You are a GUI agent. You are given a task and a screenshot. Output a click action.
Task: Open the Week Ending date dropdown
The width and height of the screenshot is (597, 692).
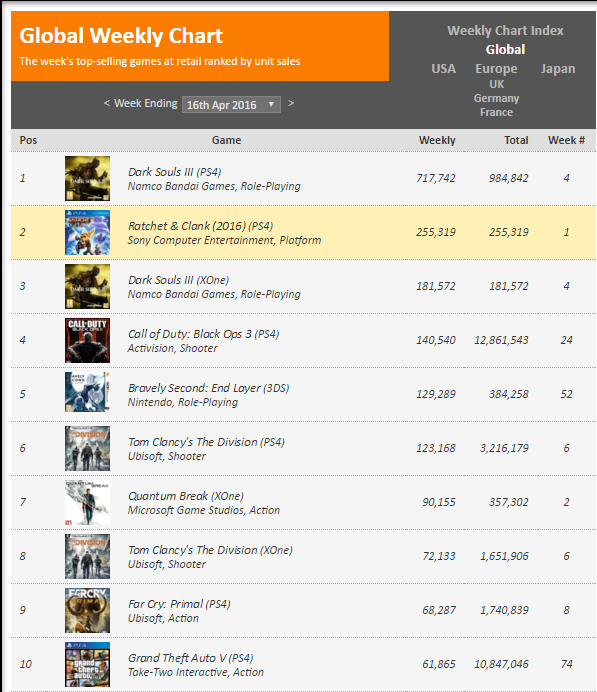231,105
